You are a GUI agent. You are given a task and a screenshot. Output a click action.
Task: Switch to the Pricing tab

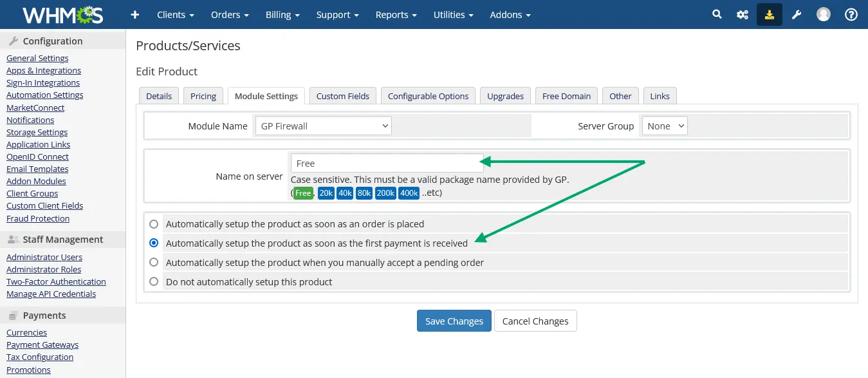(203, 96)
